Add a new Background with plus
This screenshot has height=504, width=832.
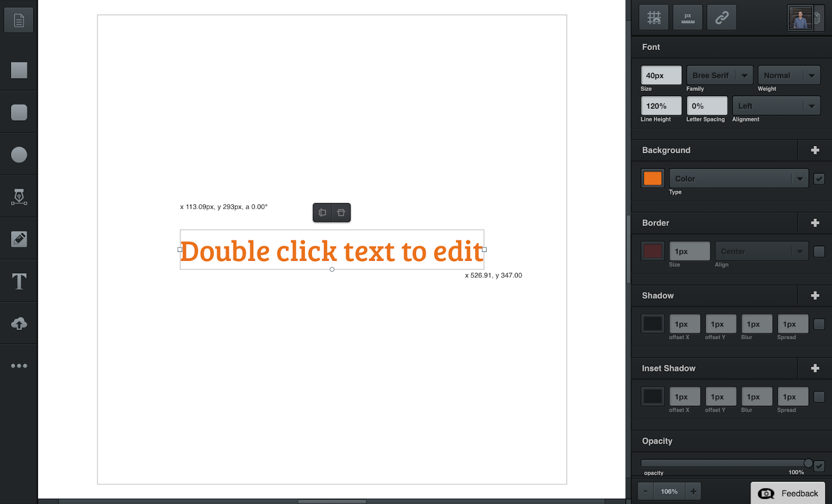815,150
